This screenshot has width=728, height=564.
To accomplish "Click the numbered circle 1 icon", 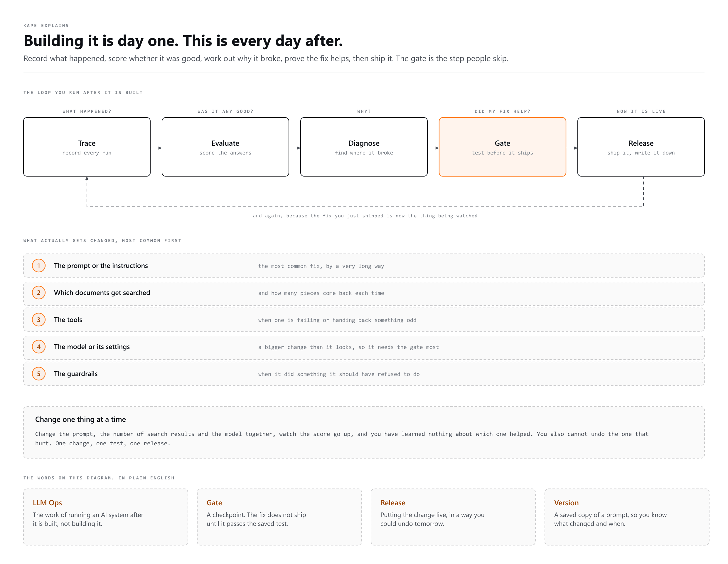I will pyautogui.click(x=39, y=266).
